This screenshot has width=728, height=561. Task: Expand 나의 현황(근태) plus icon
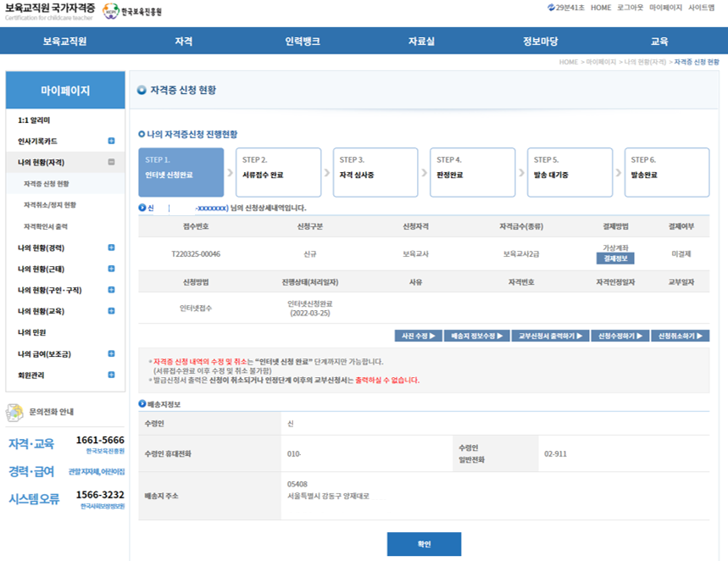tap(111, 269)
